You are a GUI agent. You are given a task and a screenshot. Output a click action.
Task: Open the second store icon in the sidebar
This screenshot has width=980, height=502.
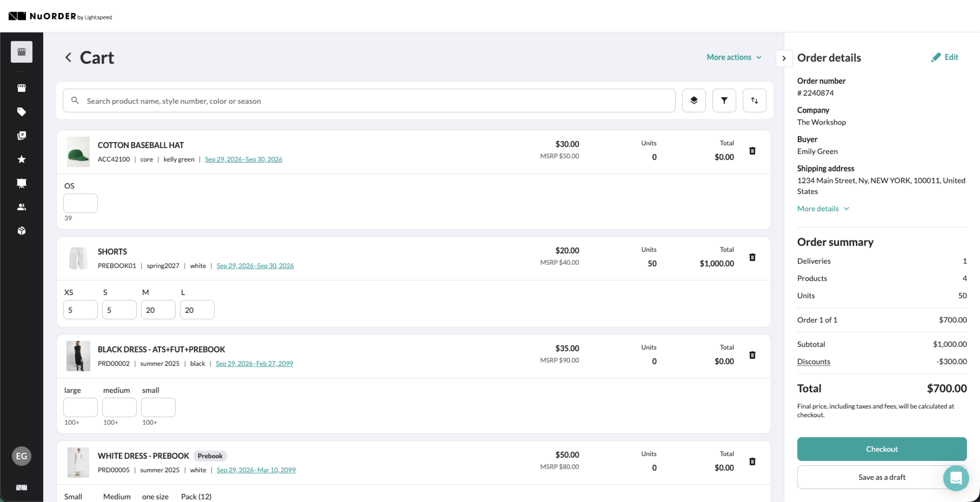[22, 88]
